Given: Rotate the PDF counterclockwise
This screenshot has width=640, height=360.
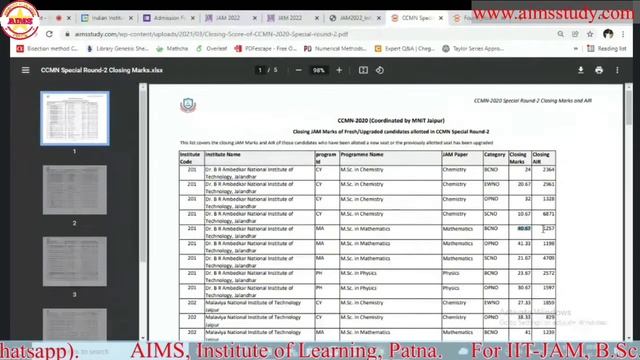Looking at the screenshot, I should (x=380, y=70).
